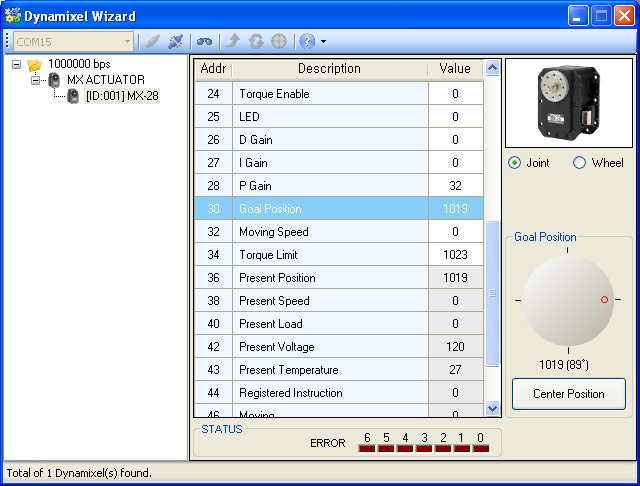Click the MX ACTUATOR servo icon
Image resolution: width=640 pixels, height=486 pixels.
point(54,80)
